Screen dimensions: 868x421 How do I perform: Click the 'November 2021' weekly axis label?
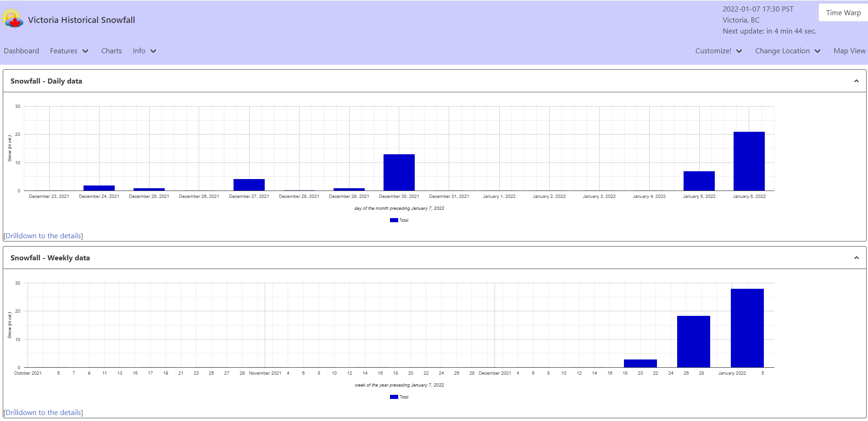click(265, 373)
